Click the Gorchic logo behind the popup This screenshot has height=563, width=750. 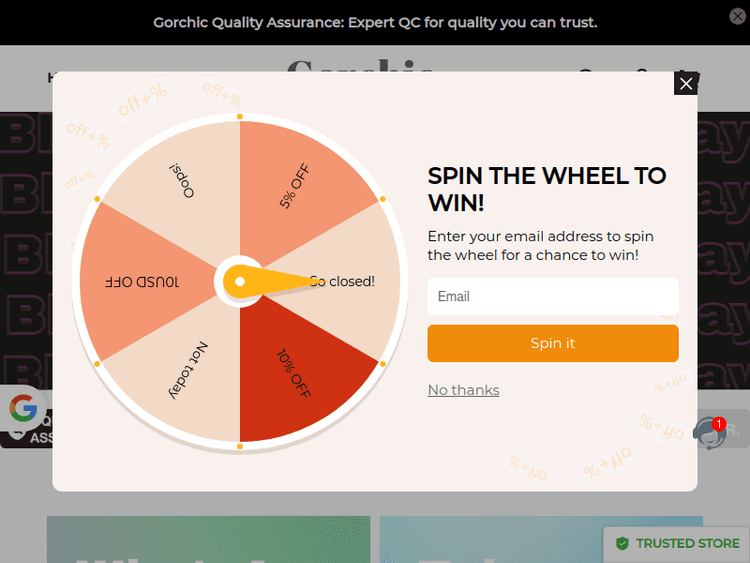(360, 64)
